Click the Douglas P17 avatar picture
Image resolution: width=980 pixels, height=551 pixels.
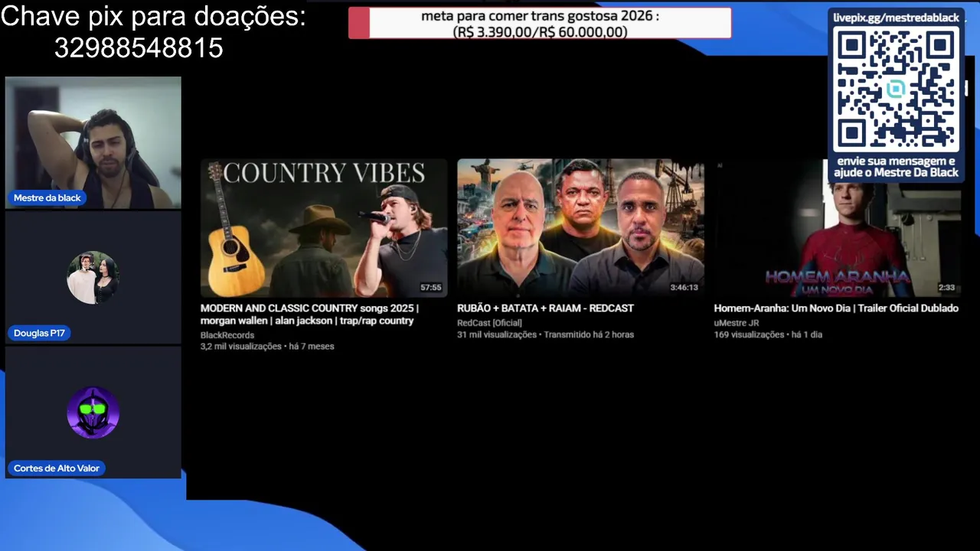[x=93, y=278]
